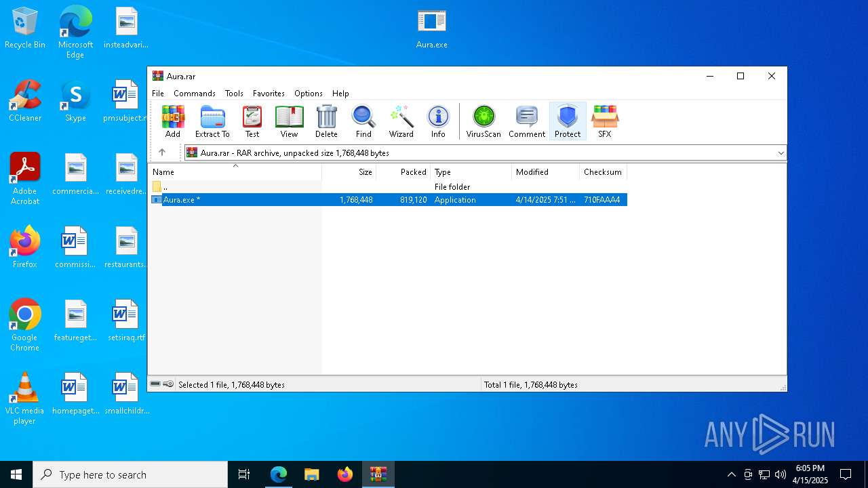Screen dimensions: 868x488
Task: Click the WinRAR title bar icon
Action: 158,77
